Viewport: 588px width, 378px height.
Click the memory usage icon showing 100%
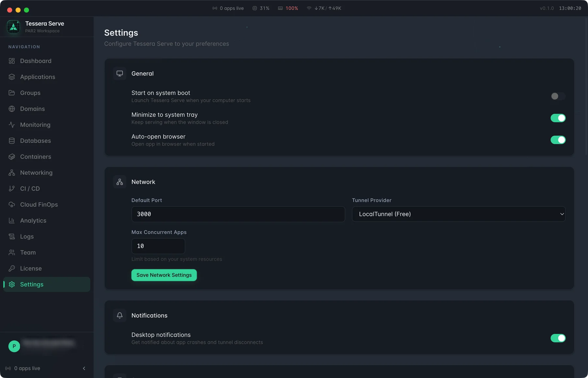pyautogui.click(x=280, y=8)
